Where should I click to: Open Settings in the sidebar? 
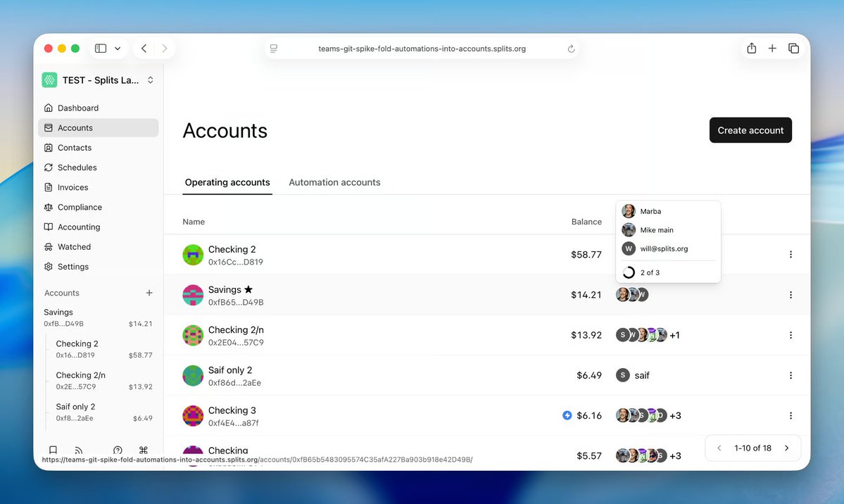tap(99, 267)
